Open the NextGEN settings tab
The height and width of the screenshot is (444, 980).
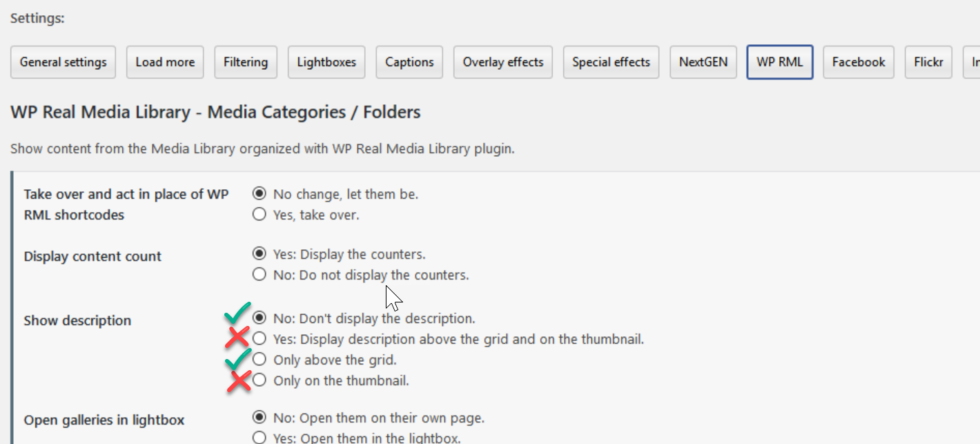click(703, 62)
